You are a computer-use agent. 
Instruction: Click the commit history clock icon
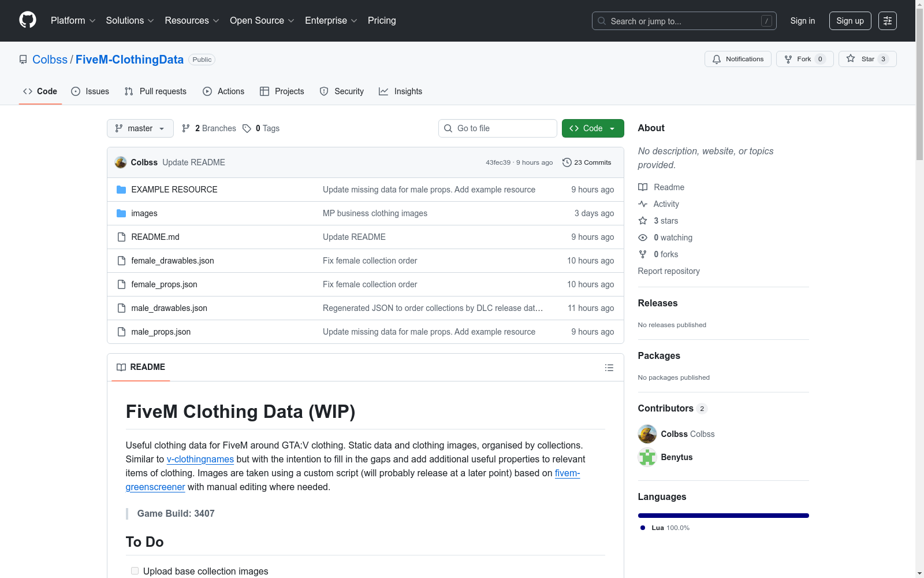(x=567, y=162)
